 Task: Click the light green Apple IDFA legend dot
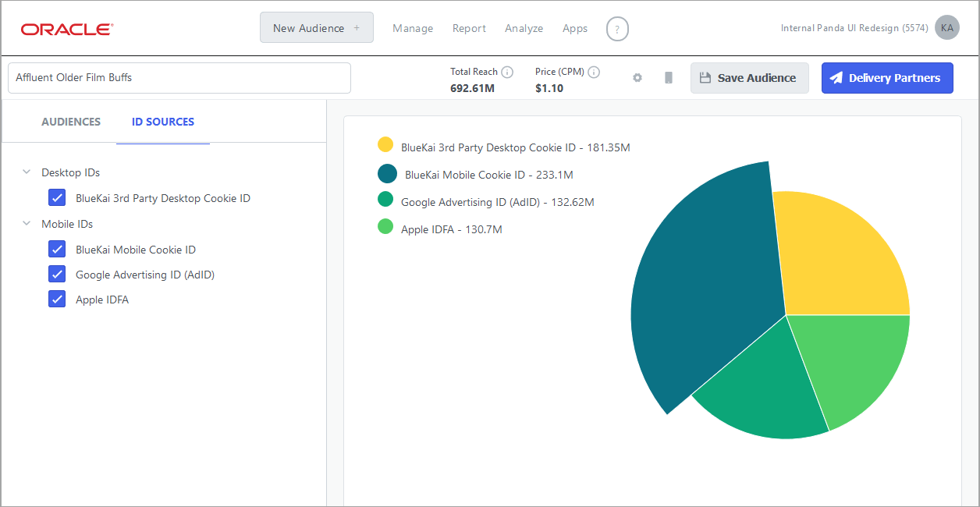[x=385, y=226]
